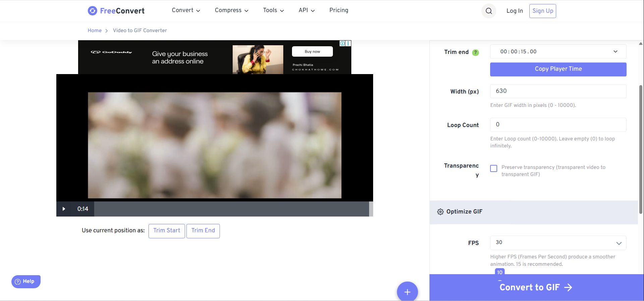Click the ad info icon
Viewport: 644px width, 301px height.
pos(342,44)
